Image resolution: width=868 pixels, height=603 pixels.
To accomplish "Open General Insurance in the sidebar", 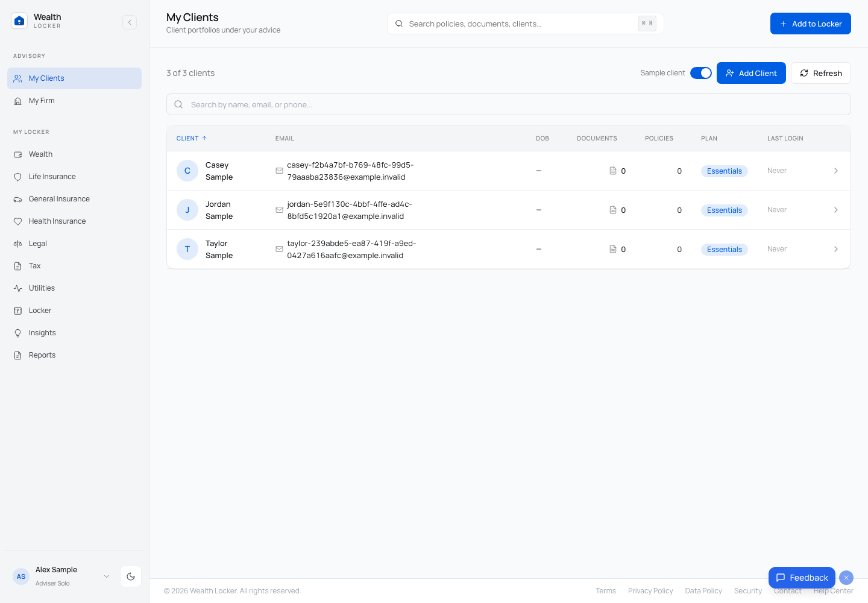I will point(75,199).
